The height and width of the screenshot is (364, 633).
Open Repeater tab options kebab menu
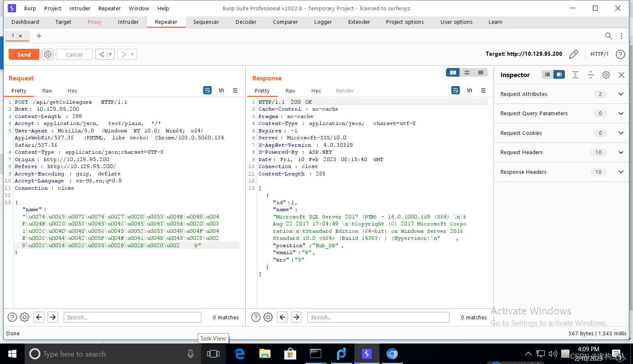click(x=622, y=36)
